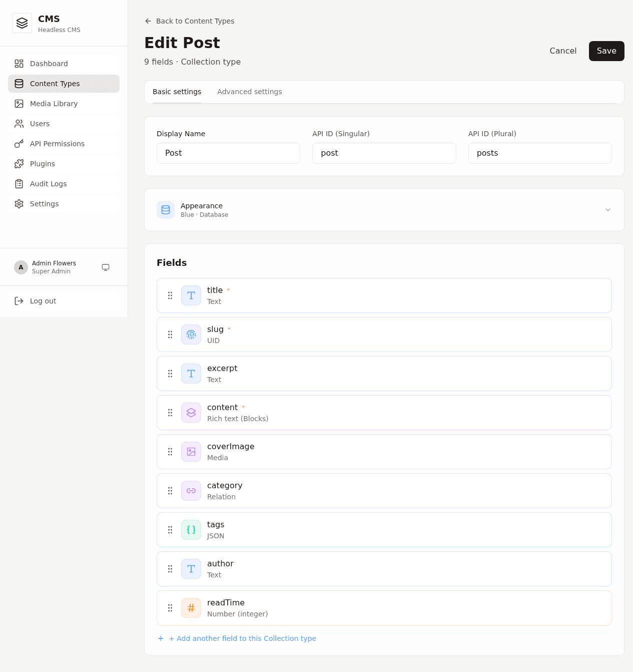This screenshot has height=672, width=633.
Task: Open Dashboard in the sidebar
Action: (x=64, y=64)
